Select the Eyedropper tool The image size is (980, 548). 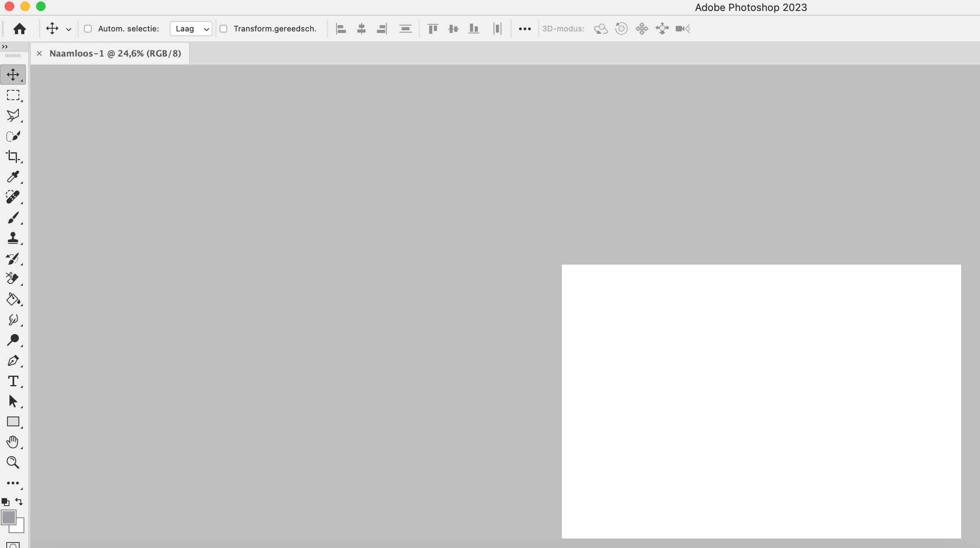click(13, 177)
